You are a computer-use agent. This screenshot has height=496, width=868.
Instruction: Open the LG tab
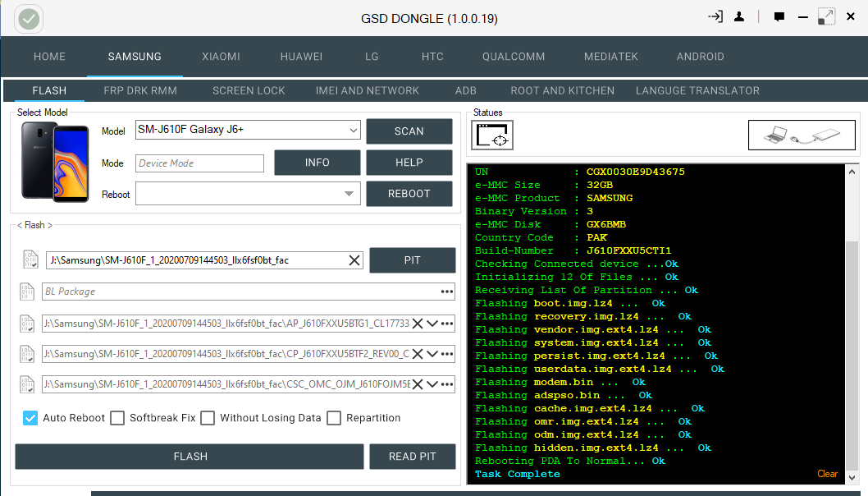[372, 57]
